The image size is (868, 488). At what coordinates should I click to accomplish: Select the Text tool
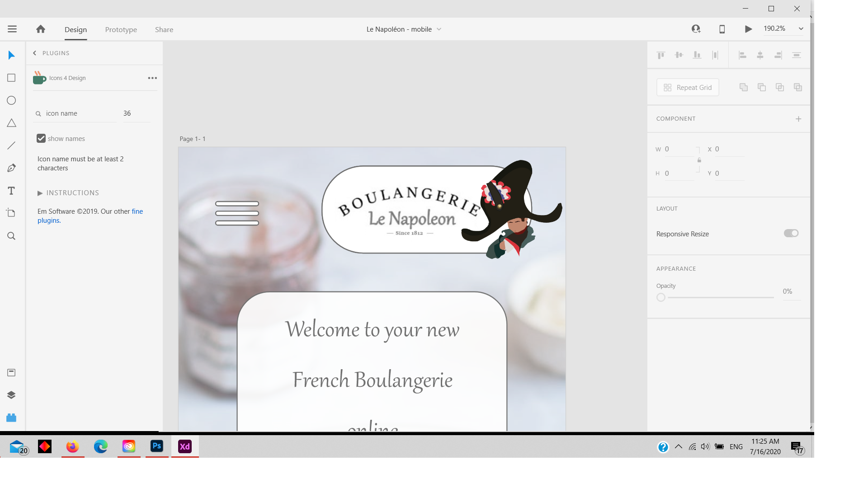tap(11, 190)
